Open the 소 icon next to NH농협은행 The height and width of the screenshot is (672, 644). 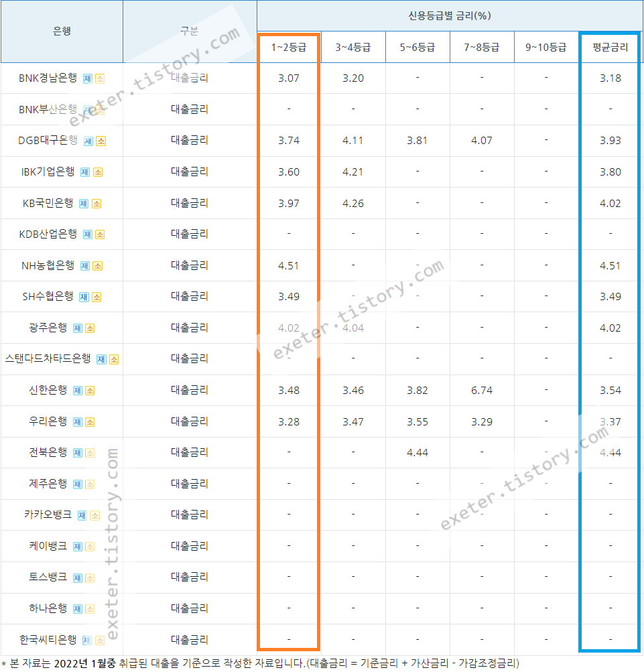click(98, 266)
